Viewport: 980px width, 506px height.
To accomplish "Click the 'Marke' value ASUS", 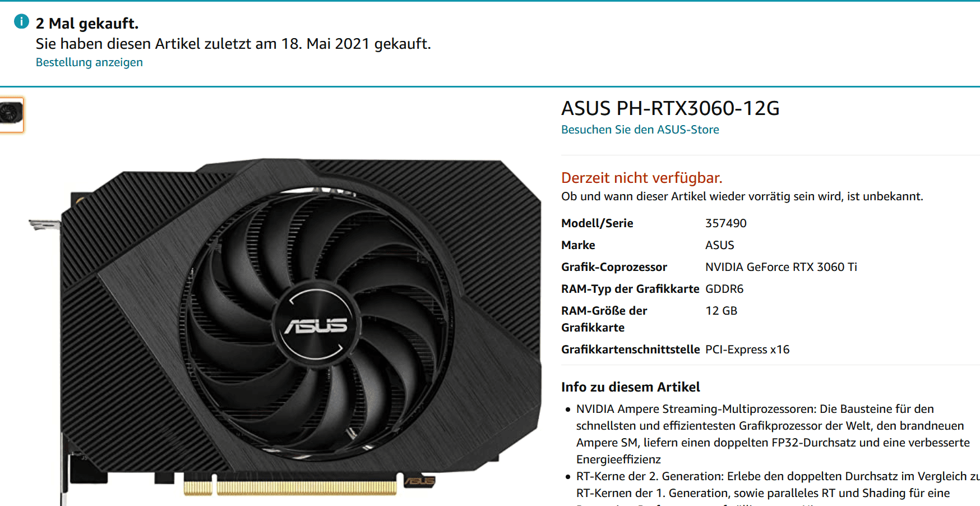I will point(719,245).
